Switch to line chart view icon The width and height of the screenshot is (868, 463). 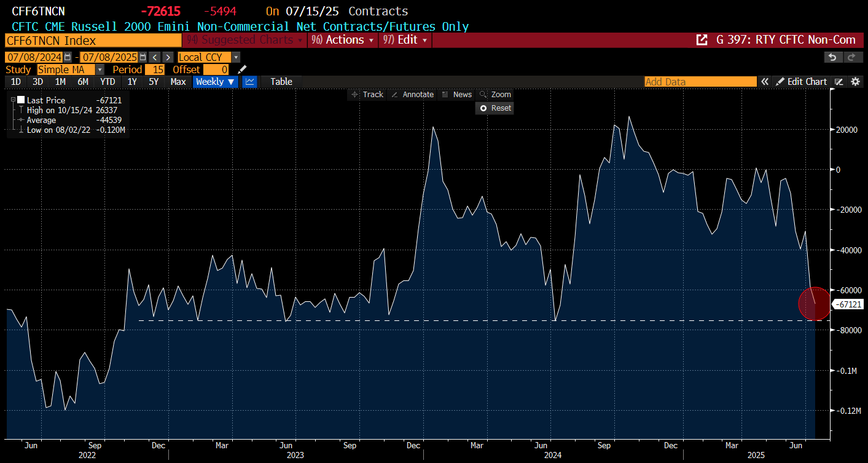coord(249,82)
